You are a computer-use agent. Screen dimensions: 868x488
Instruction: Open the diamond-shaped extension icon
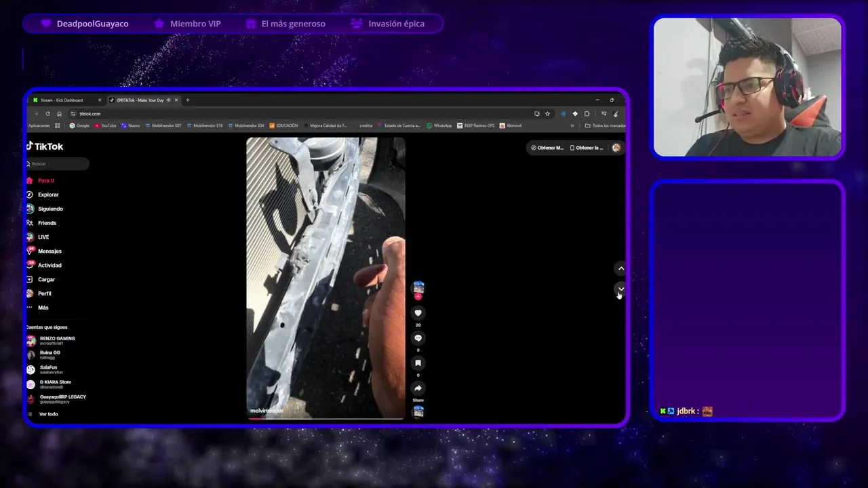click(575, 114)
